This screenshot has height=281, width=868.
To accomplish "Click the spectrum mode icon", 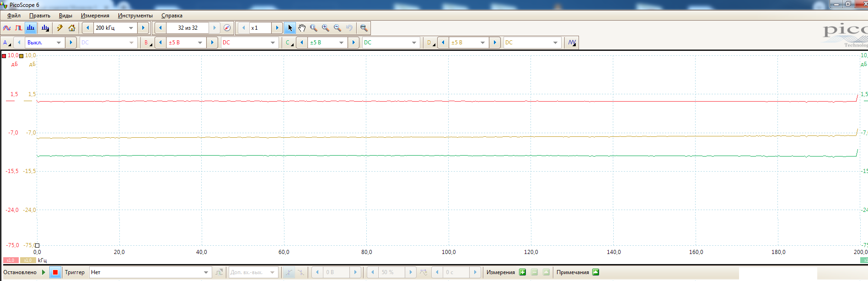I will [x=31, y=28].
